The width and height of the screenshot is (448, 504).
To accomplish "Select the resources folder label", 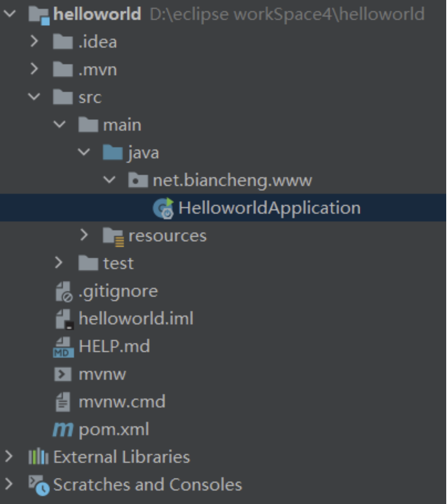I will click(168, 236).
